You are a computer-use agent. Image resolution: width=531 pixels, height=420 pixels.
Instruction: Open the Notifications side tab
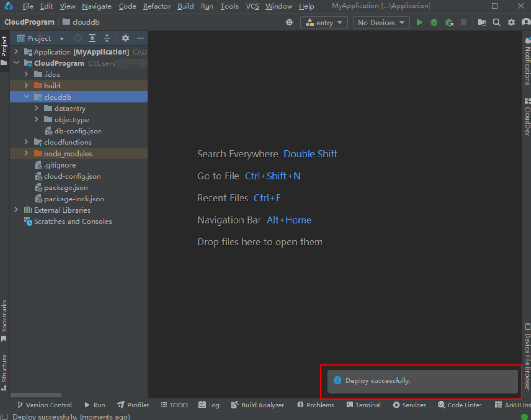(527, 61)
